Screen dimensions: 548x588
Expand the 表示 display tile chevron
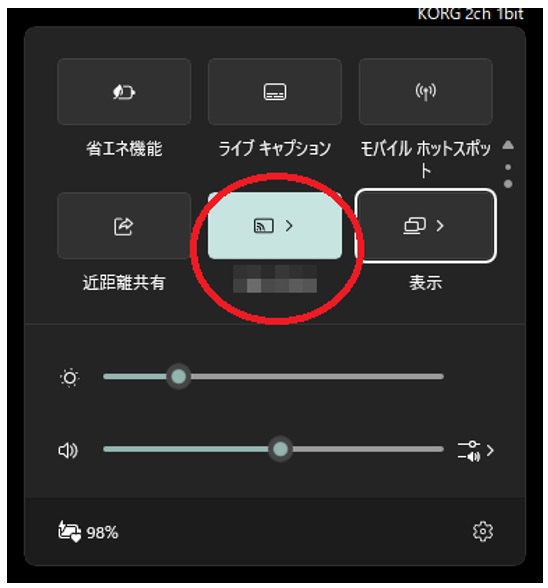click(440, 226)
